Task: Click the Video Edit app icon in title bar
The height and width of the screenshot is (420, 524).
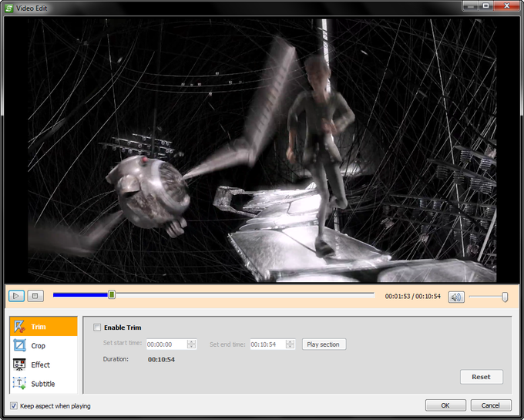Action: tap(8, 8)
